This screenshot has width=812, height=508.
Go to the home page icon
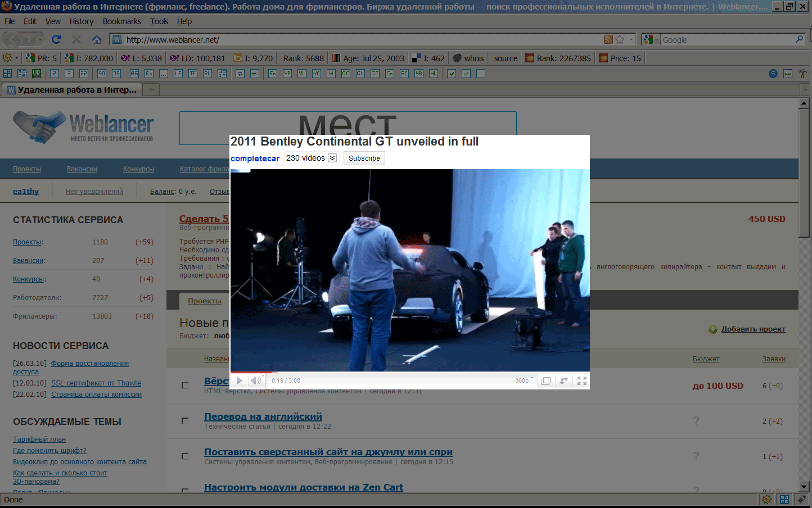coord(97,39)
